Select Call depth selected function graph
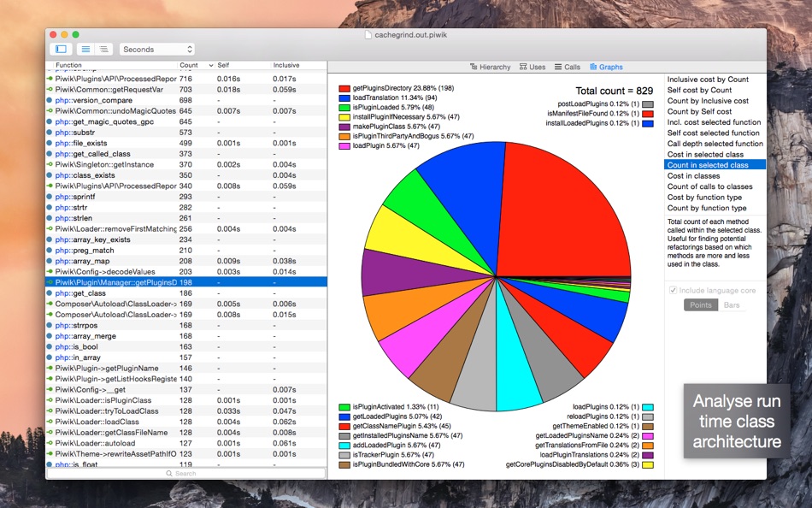Screen dimensions: 812x508 point(715,144)
